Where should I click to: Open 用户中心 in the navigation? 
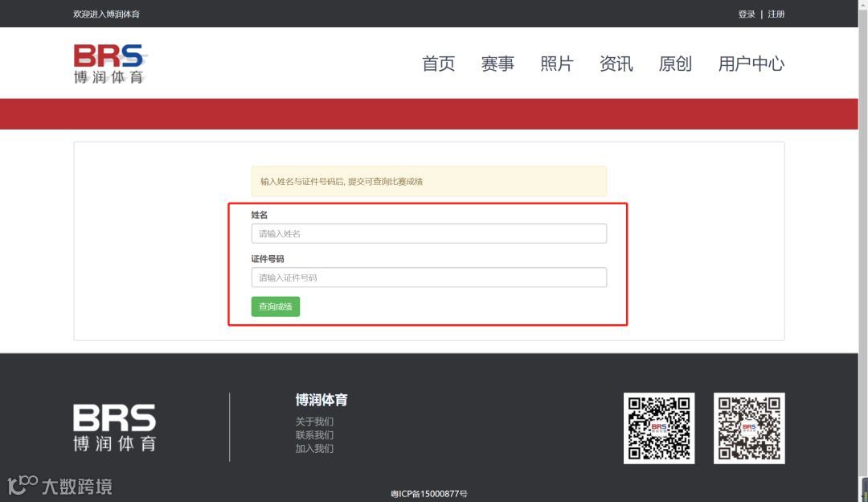tap(751, 64)
